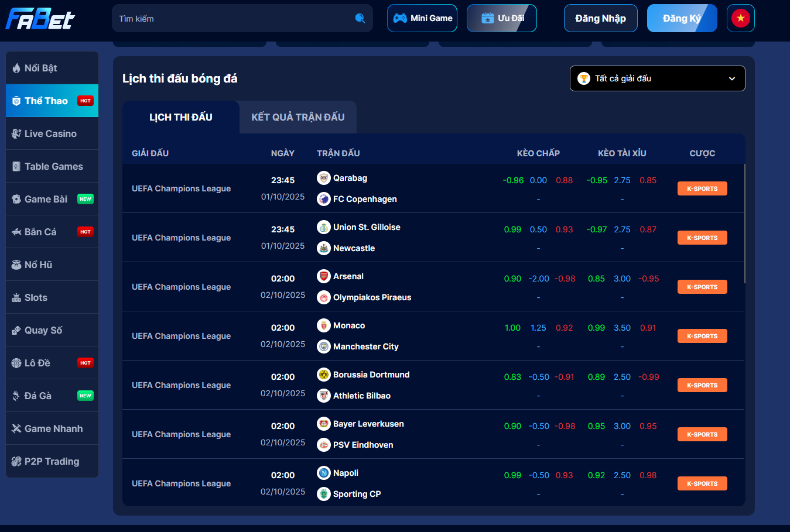This screenshot has height=532, width=790.
Task: Click the Arsenal team crest icon
Action: tap(324, 276)
